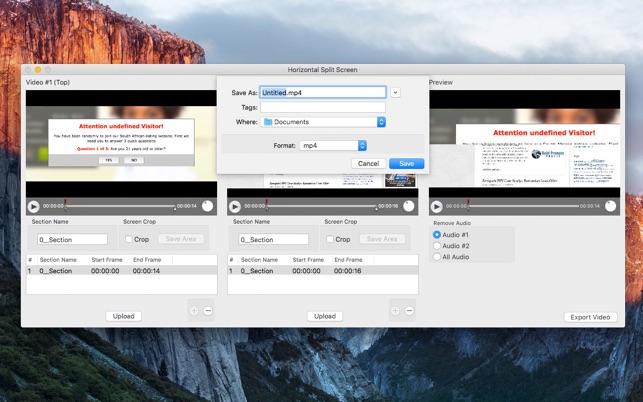Enable Crop checkbox for Video #1

[129, 239]
